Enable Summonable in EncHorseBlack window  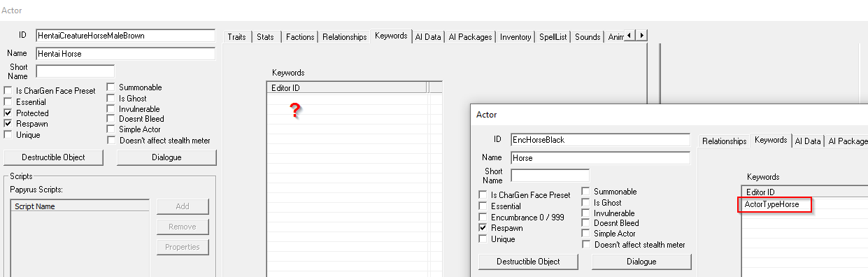point(586,192)
